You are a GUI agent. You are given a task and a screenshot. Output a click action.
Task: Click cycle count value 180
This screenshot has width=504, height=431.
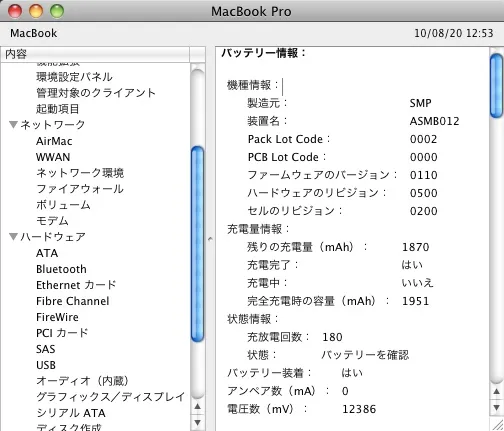332,337
